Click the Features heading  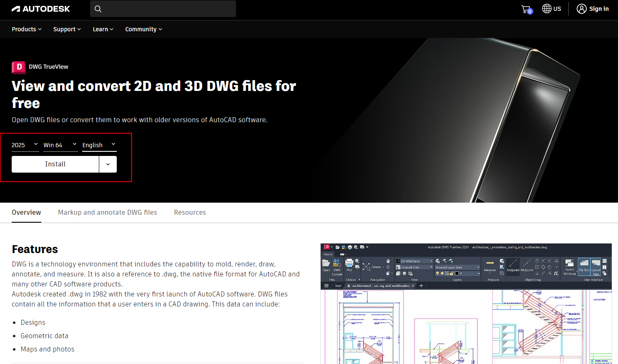35,249
